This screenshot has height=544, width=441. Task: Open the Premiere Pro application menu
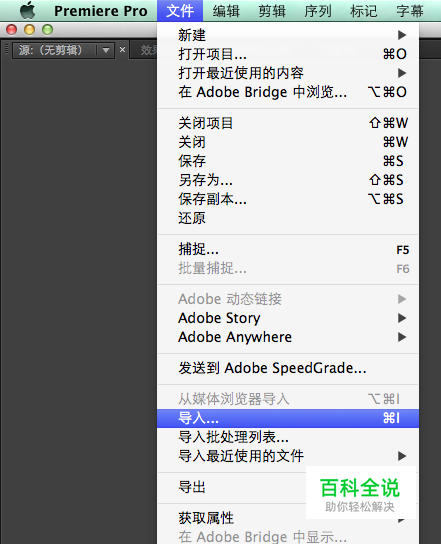[x=101, y=11]
